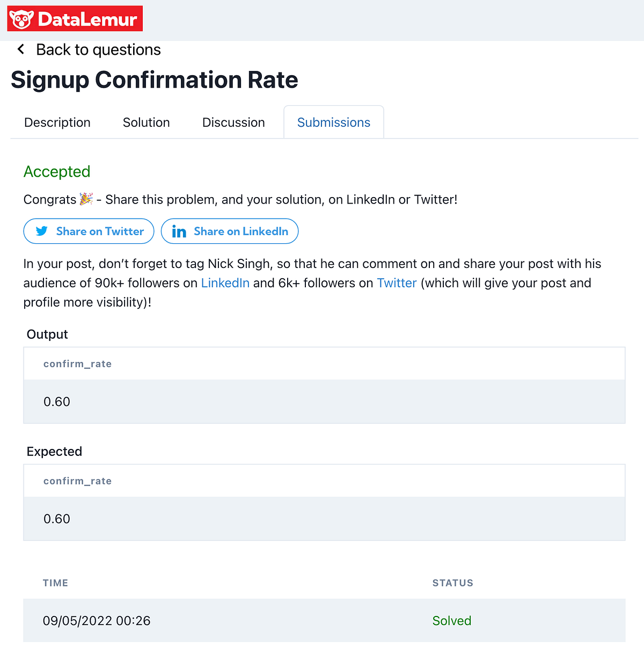The width and height of the screenshot is (644, 646).
Task: Switch to the Description tab
Action: tap(57, 122)
